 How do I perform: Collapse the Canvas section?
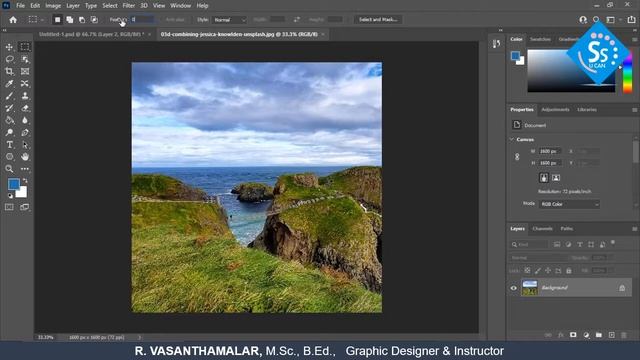(x=512, y=140)
